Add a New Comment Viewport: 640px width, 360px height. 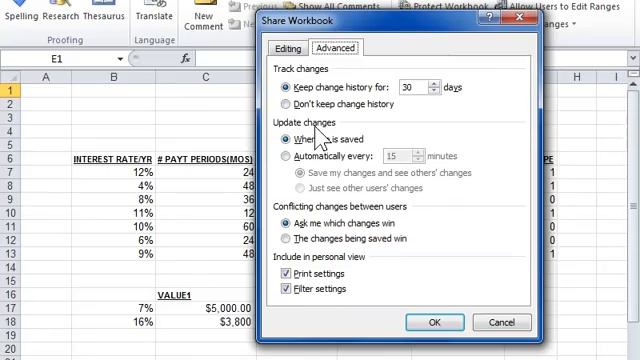tap(203, 16)
